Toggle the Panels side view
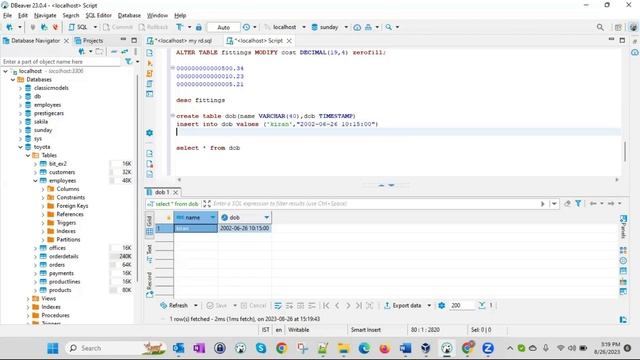Viewport: 640px width, 360px height. tap(623, 227)
